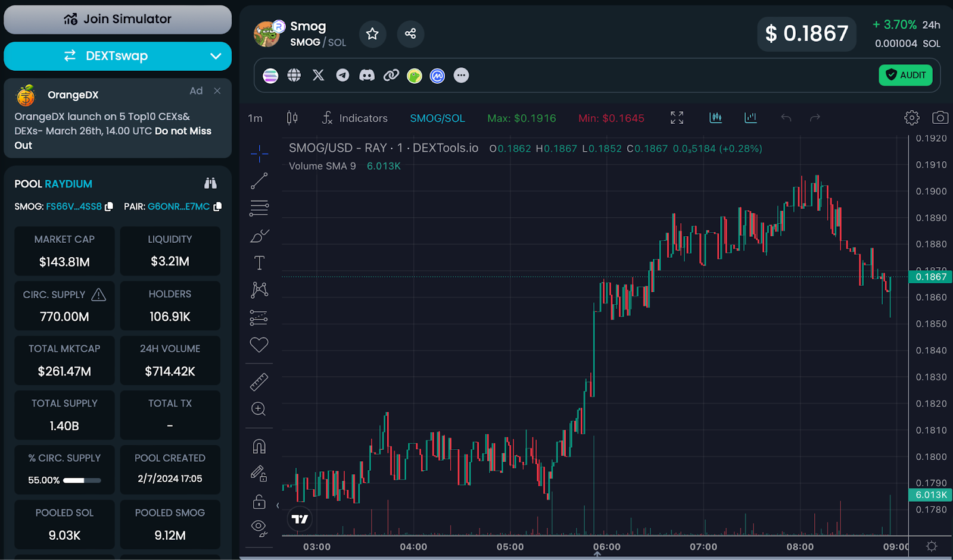Screen dimensions: 953x560
Task: Select the prediction and measurement tool
Action: tap(259, 318)
